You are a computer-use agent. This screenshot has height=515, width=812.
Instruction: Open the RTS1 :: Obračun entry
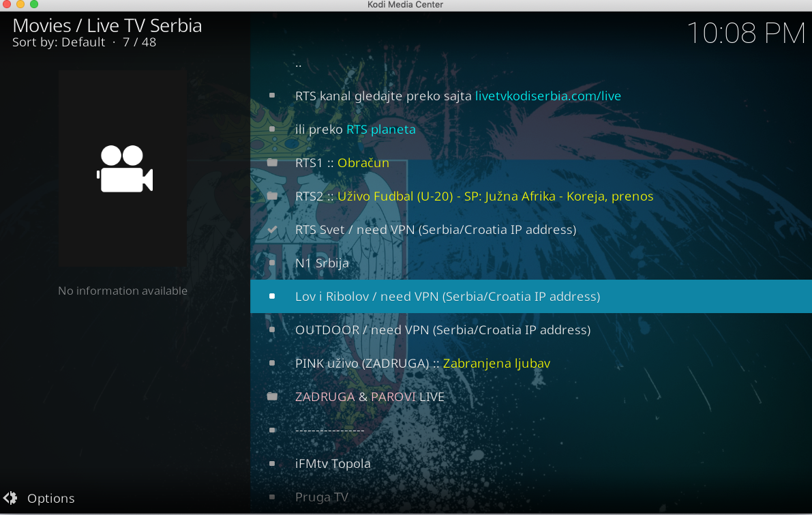coord(531,163)
